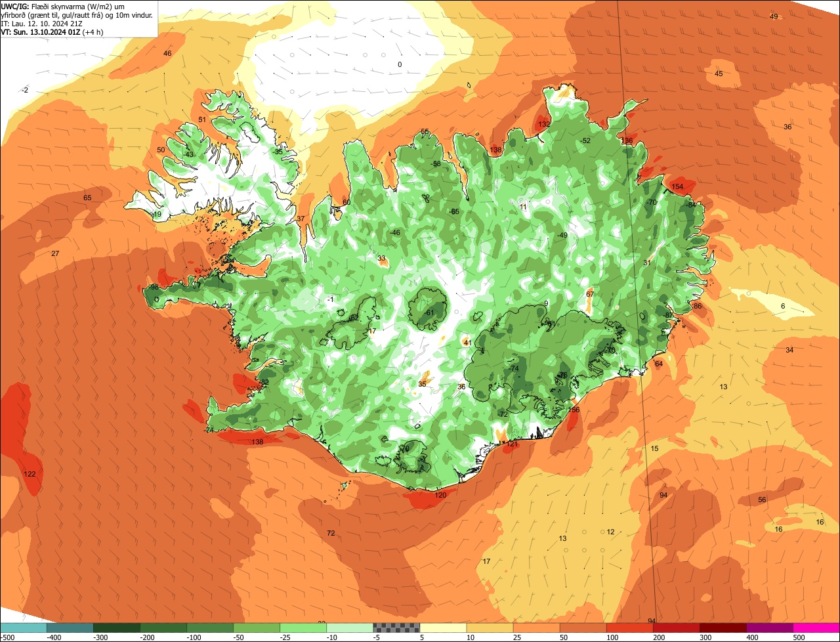The height and width of the screenshot is (642, 840).
Task: Click the value '27' in the western ocean
Action: pyautogui.click(x=55, y=253)
